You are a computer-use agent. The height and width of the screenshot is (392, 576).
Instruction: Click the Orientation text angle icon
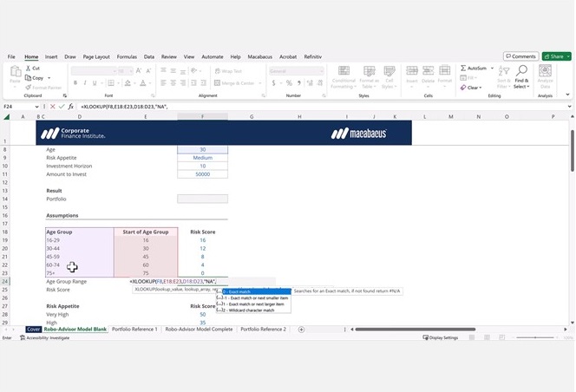pyautogui.click(x=194, y=70)
